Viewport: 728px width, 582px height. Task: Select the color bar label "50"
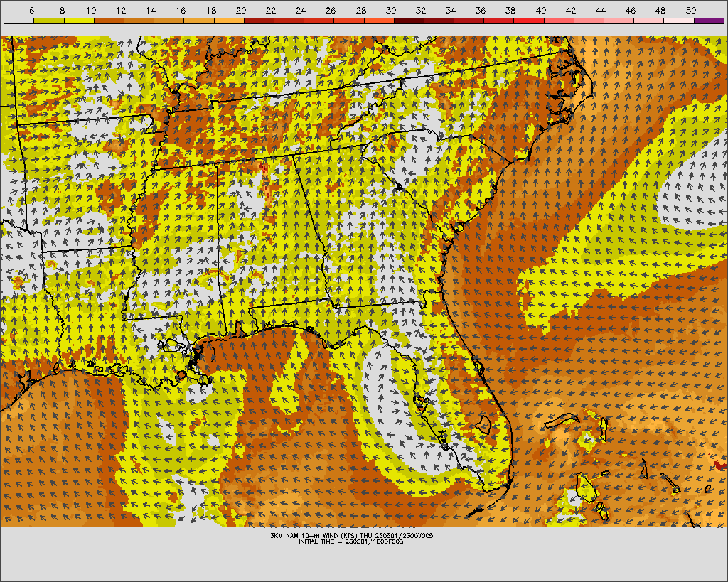point(691,10)
